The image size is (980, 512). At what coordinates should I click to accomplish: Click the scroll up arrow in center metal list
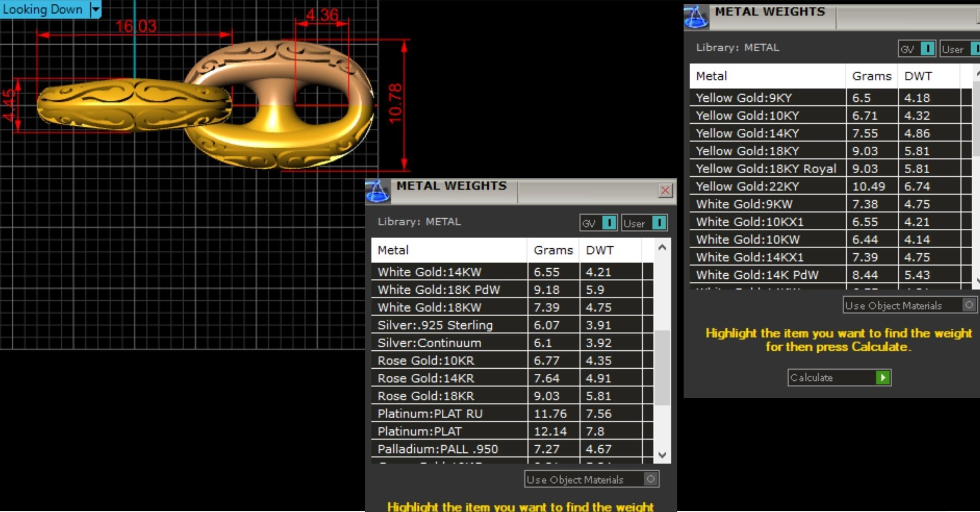pyautogui.click(x=662, y=247)
